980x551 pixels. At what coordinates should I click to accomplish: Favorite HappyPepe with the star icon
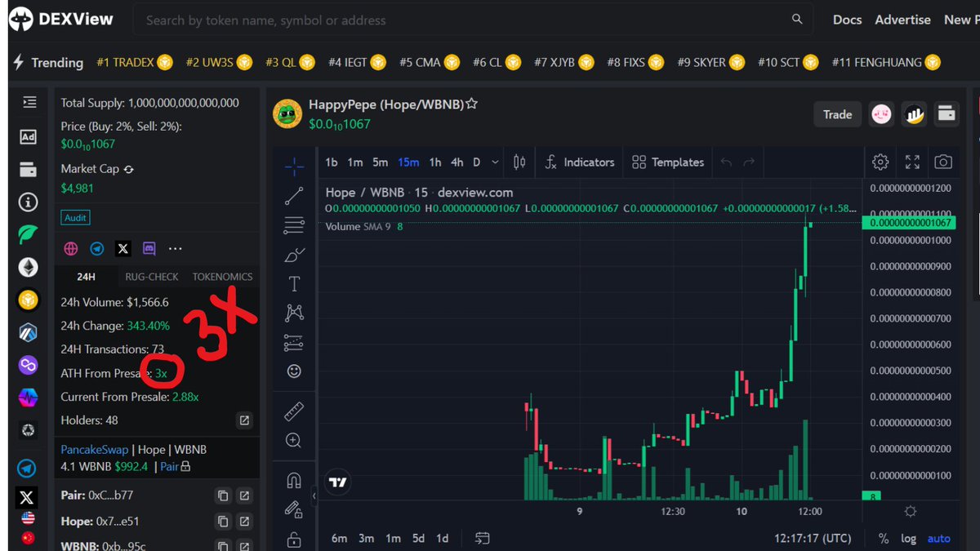click(471, 104)
